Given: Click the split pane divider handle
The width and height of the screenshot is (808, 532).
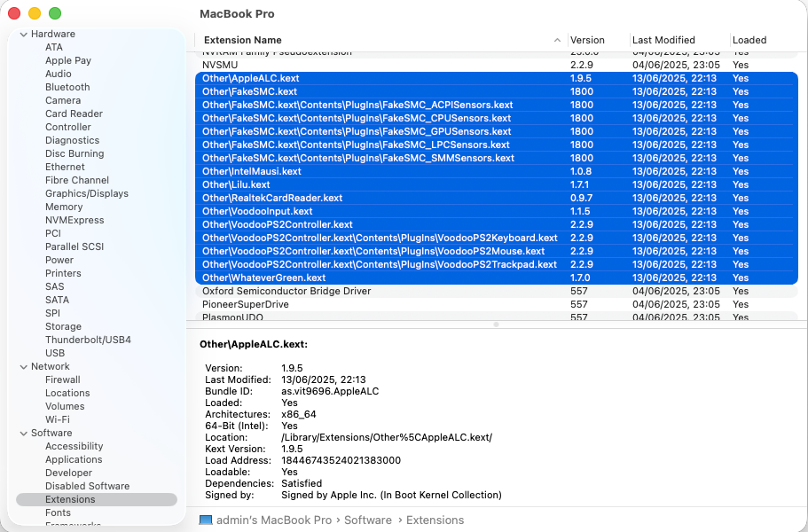Looking at the screenshot, I should click(496, 325).
